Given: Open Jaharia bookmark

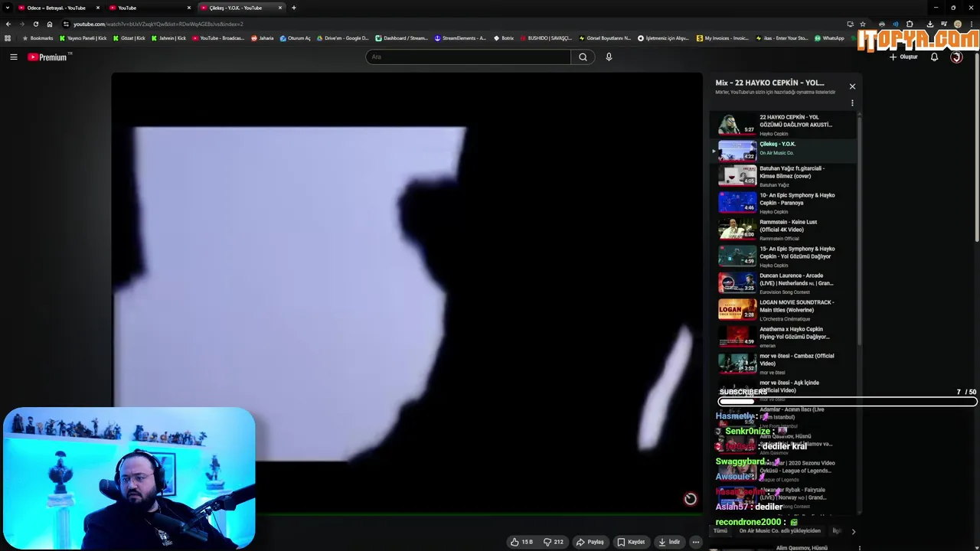Looking at the screenshot, I should [x=263, y=38].
